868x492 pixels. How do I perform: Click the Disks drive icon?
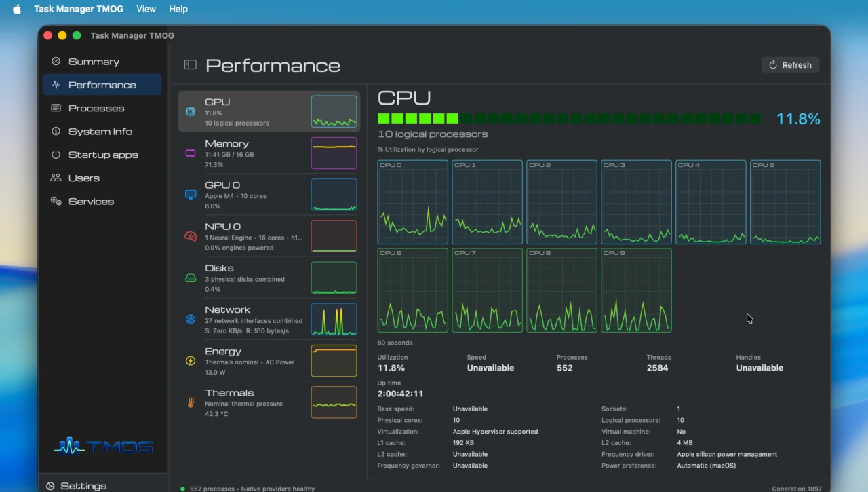point(191,278)
